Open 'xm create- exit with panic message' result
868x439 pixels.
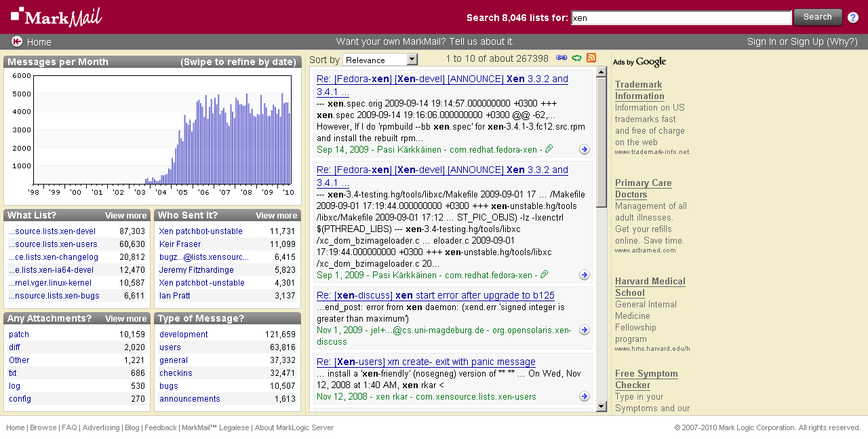pyautogui.click(x=426, y=362)
